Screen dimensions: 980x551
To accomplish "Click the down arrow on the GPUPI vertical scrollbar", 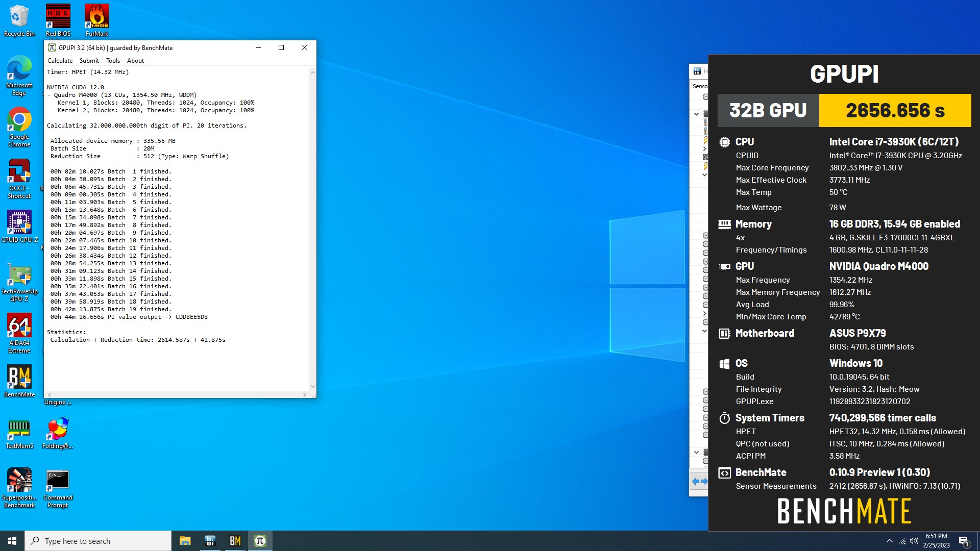I will [313, 387].
